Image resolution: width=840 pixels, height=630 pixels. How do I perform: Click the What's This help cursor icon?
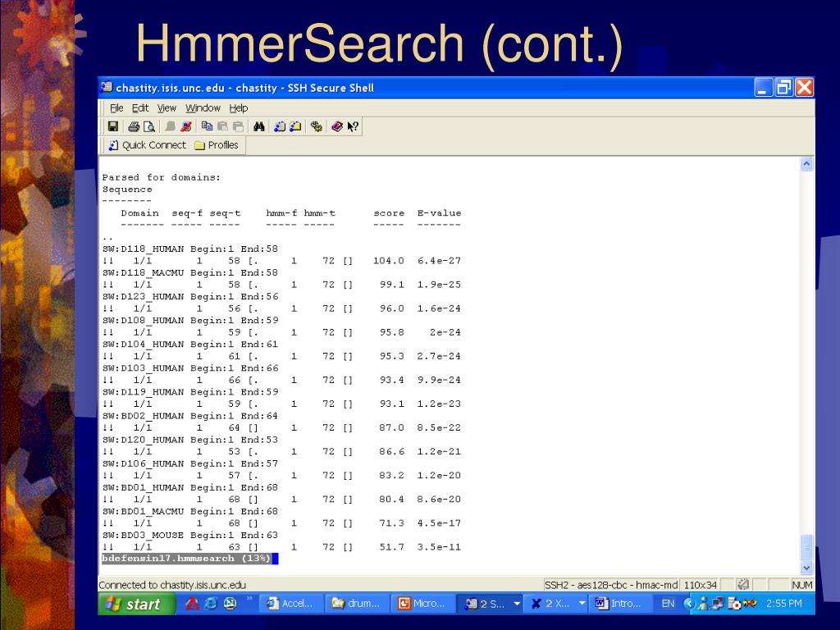[353, 126]
